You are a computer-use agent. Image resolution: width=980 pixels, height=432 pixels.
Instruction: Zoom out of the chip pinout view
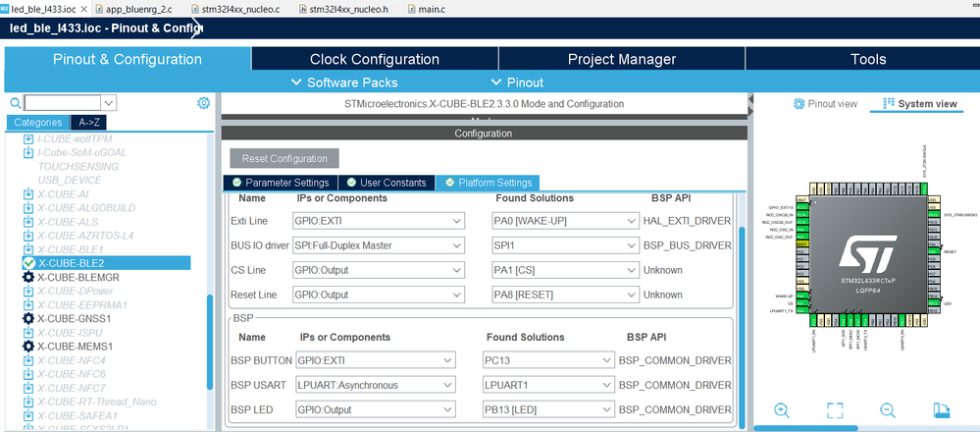point(888,410)
